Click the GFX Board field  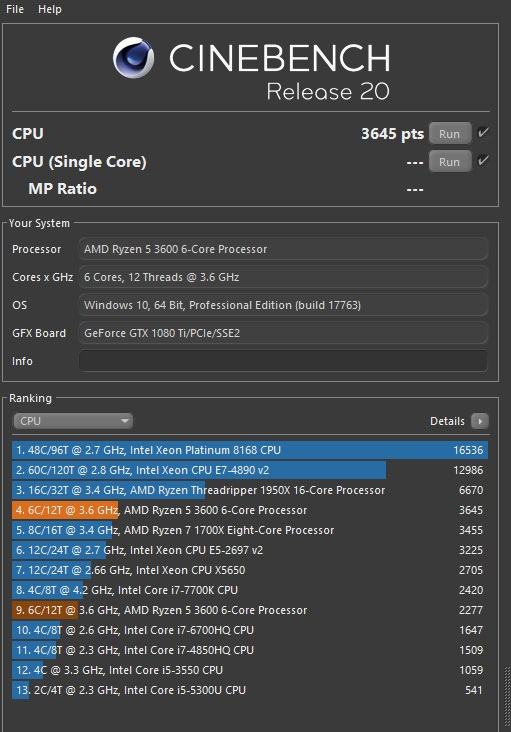point(283,333)
